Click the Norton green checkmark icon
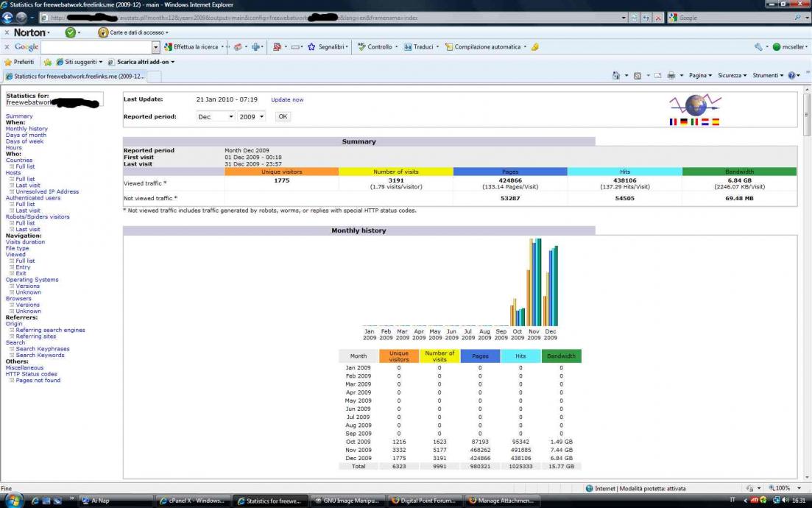Image resolution: width=812 pixels, height=508 pixels. (71, 32)
